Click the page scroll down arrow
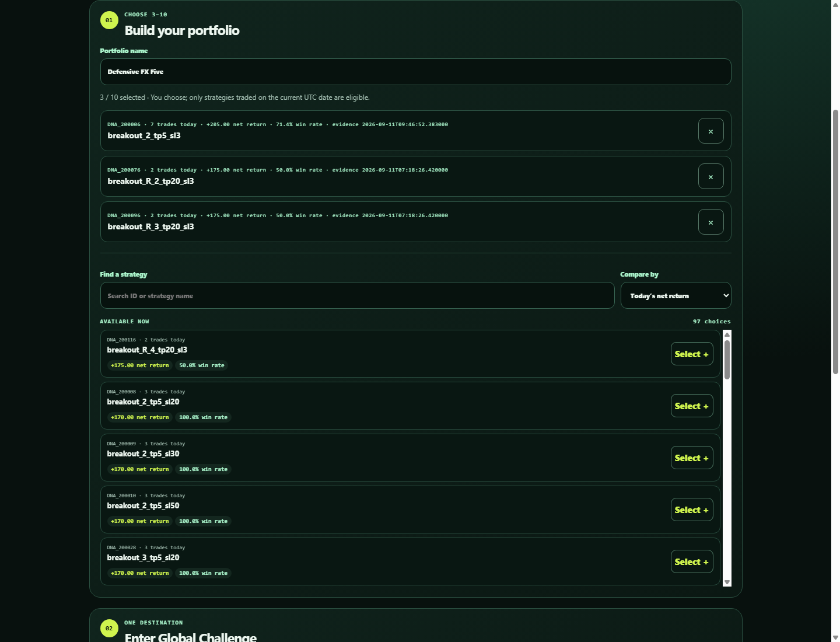Image resolution: width=840 pixels, height=642 pixels. [x=835, y=637]
